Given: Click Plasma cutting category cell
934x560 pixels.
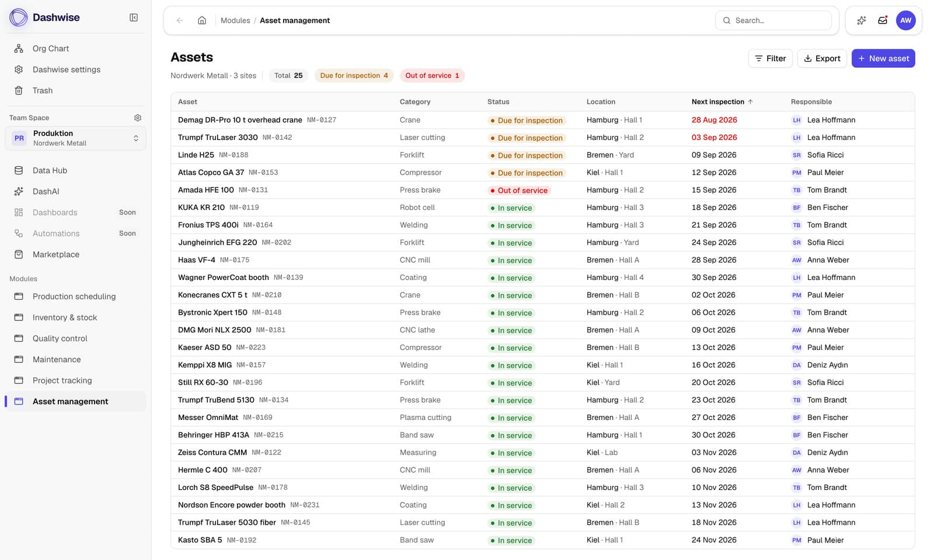Looking at the screenshot, I should click(426, 417).
